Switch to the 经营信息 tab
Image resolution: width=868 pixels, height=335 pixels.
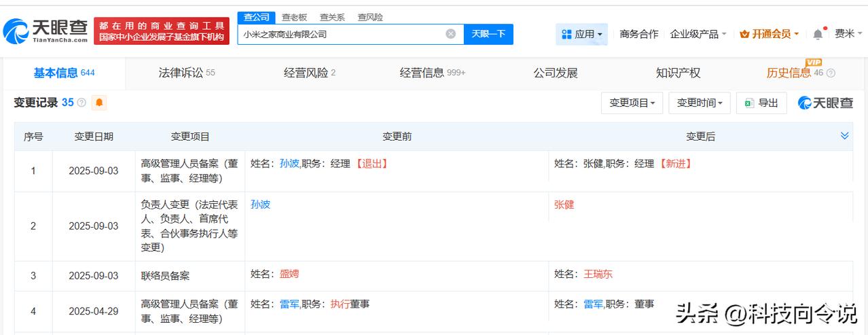[433, 73]
